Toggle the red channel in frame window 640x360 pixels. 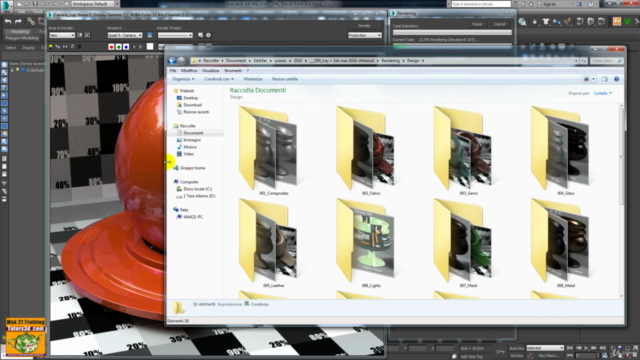click(111, 47)
